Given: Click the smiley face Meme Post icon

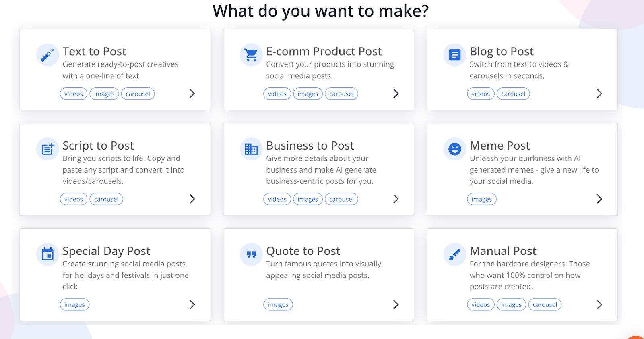Looking at the screenshot, I should pyautogui.click(x=455, y=149).
